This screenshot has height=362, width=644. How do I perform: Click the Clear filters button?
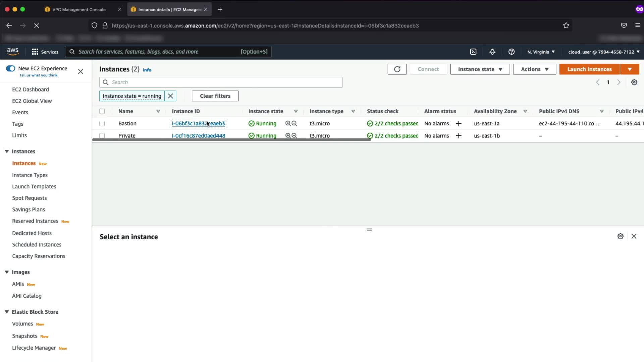(215, 96)
